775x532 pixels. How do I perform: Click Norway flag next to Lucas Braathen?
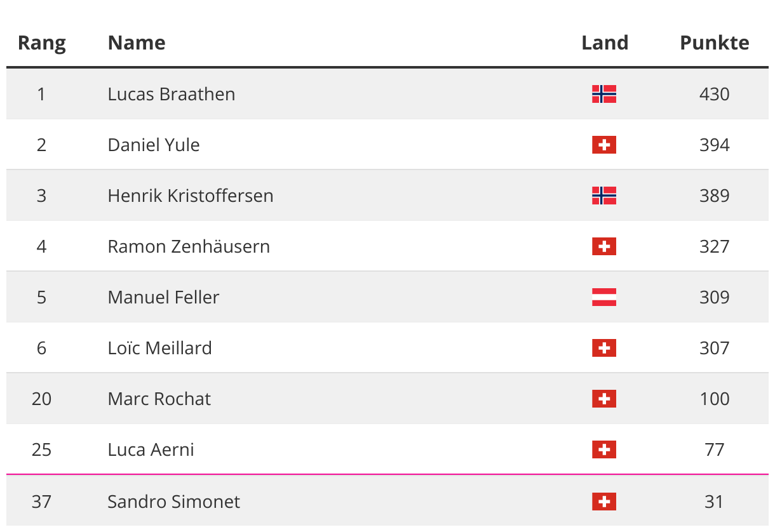point(604,94)
